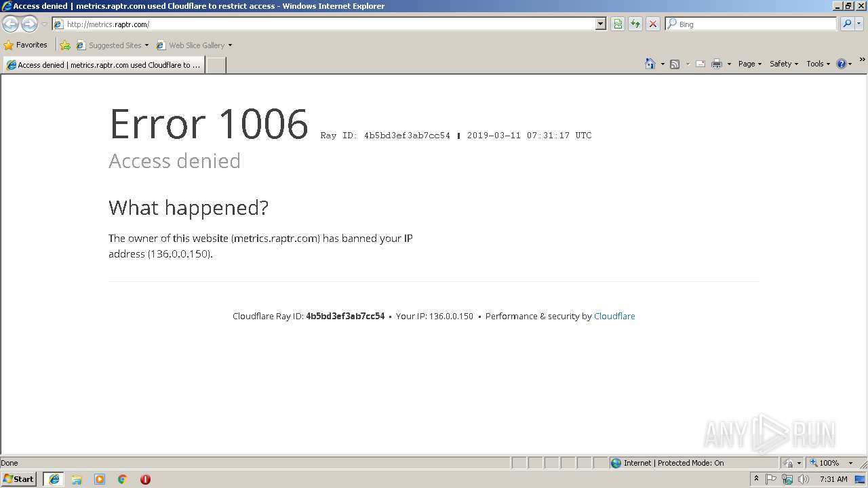
Task: Open the Help question mark icon
Action: point(842,64)
